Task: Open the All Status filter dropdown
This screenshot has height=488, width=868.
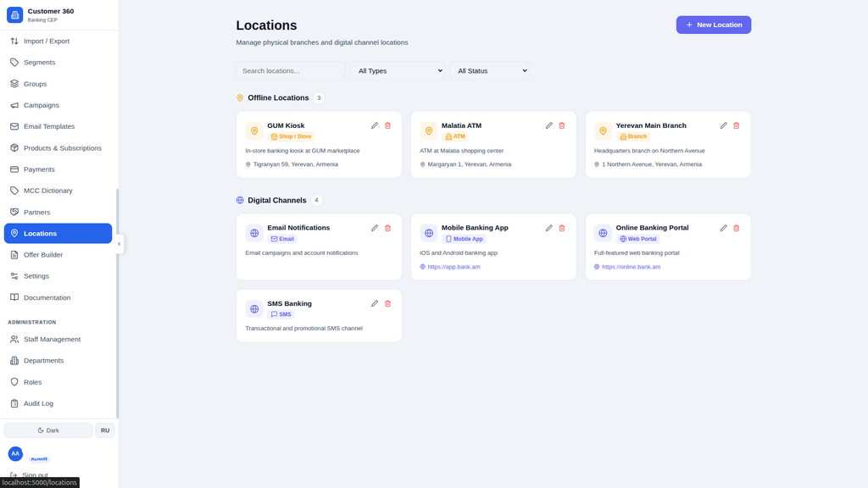Action: coord(489,71)
